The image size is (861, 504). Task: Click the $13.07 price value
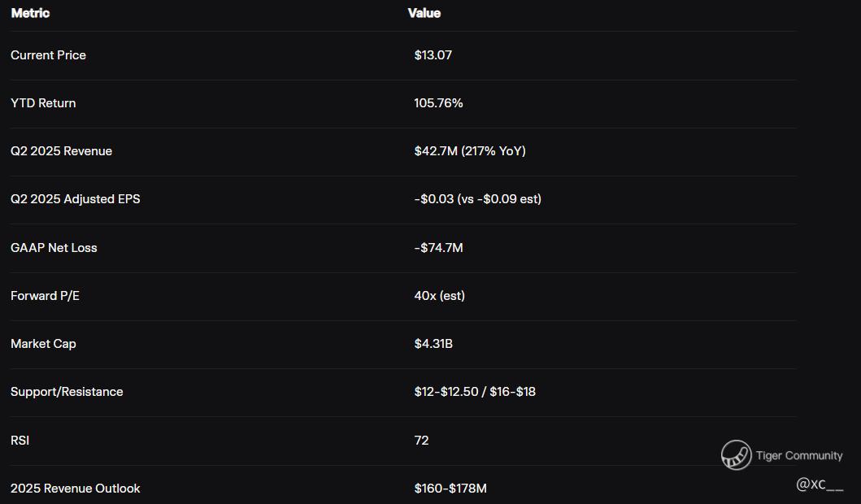pos(433,55)
